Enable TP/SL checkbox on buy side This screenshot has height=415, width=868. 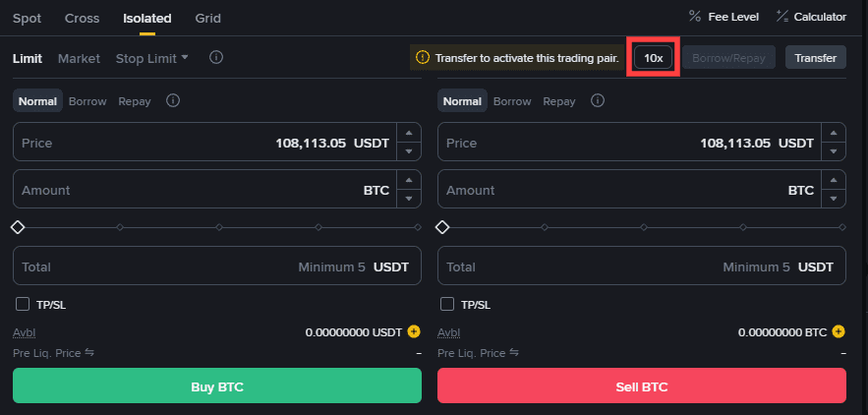point(23,305)
